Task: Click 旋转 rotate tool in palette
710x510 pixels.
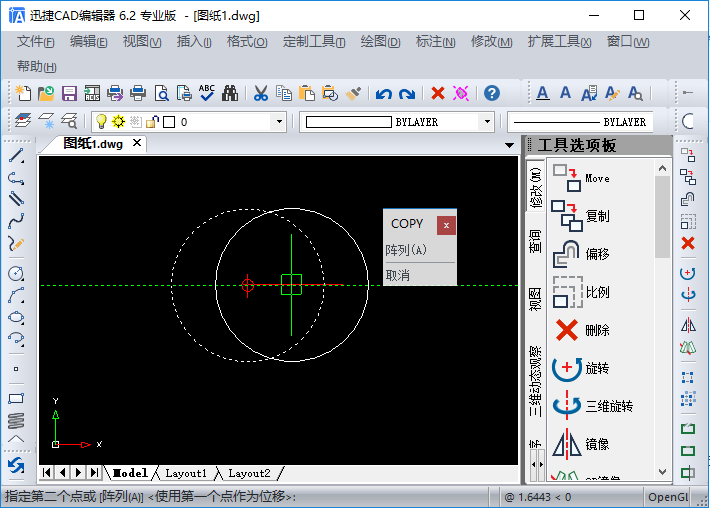Action: [x=581, y=368]
